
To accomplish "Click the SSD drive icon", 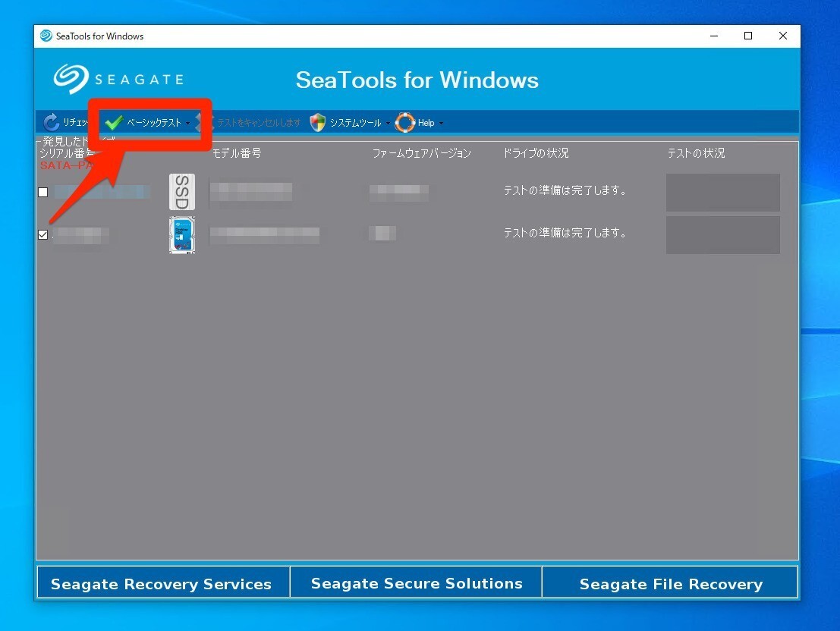I will [182, 192].
